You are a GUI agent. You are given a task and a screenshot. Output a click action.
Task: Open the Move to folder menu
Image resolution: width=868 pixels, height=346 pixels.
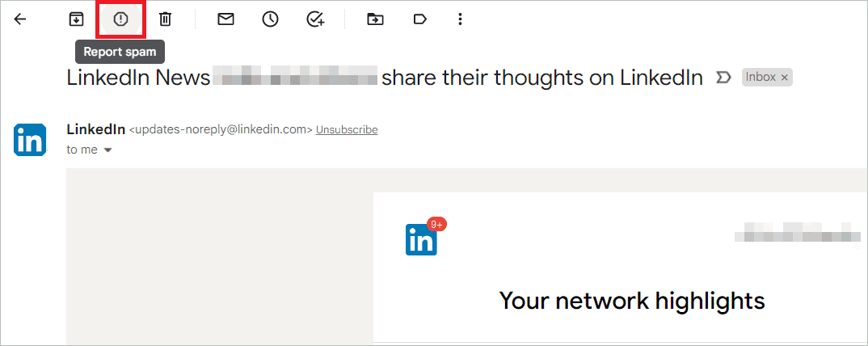pos(375,19)
